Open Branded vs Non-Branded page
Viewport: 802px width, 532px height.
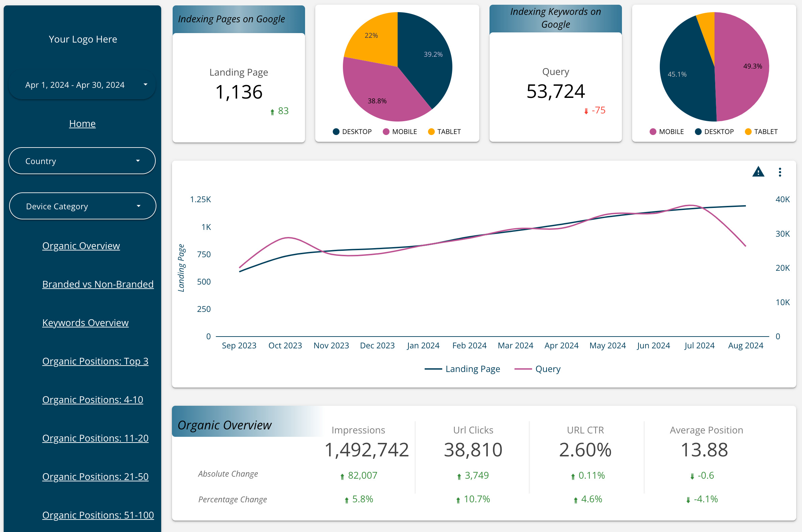coord(98,284)
